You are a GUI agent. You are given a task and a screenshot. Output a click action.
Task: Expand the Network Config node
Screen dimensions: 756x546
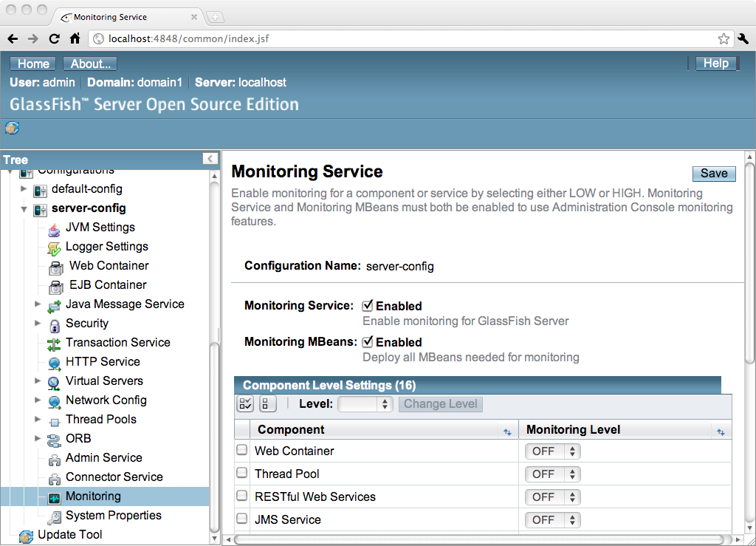(38, 400)
